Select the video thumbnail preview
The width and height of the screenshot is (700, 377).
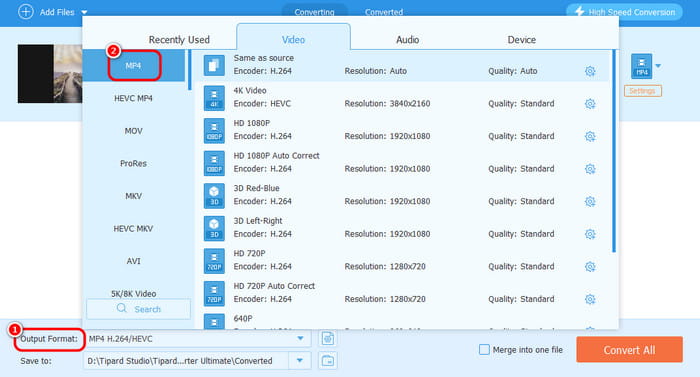coord(50,74)
